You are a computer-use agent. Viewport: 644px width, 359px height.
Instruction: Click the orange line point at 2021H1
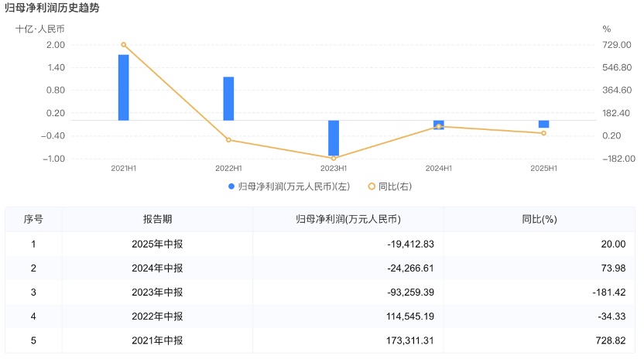point(123,45)
